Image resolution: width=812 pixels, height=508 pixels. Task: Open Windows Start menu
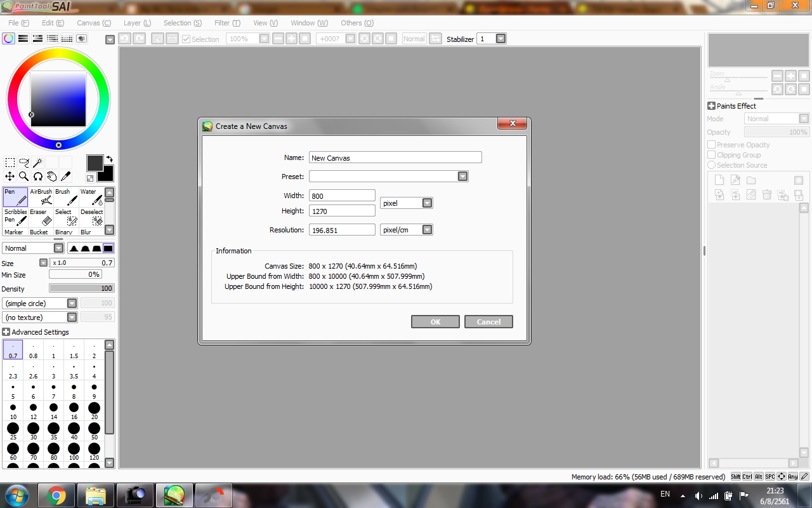[16, 495]
